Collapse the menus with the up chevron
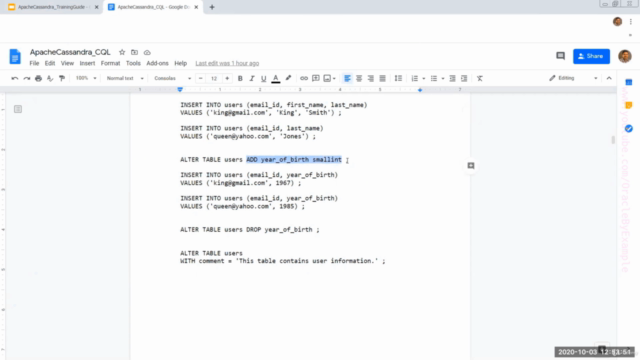640x360 pixels. 609,78
